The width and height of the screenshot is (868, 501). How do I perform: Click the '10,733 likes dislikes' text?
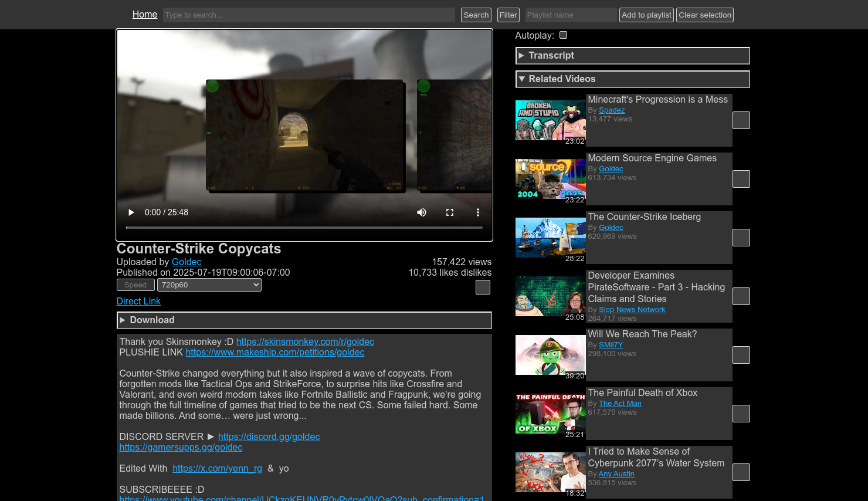point(450,273)
